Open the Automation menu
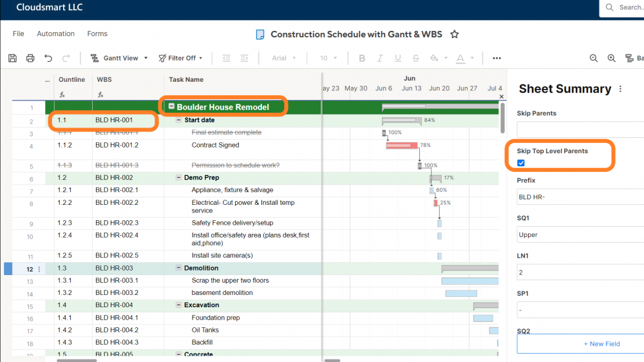This screenshot has width=644, height=362. pos(55,33)
